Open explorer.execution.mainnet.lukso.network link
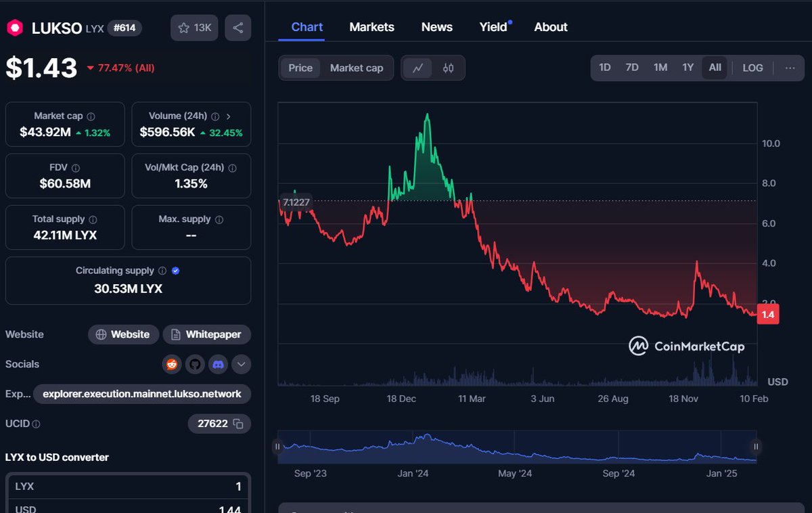This screenshot has width=812, height=513. [x=142, y=394]
